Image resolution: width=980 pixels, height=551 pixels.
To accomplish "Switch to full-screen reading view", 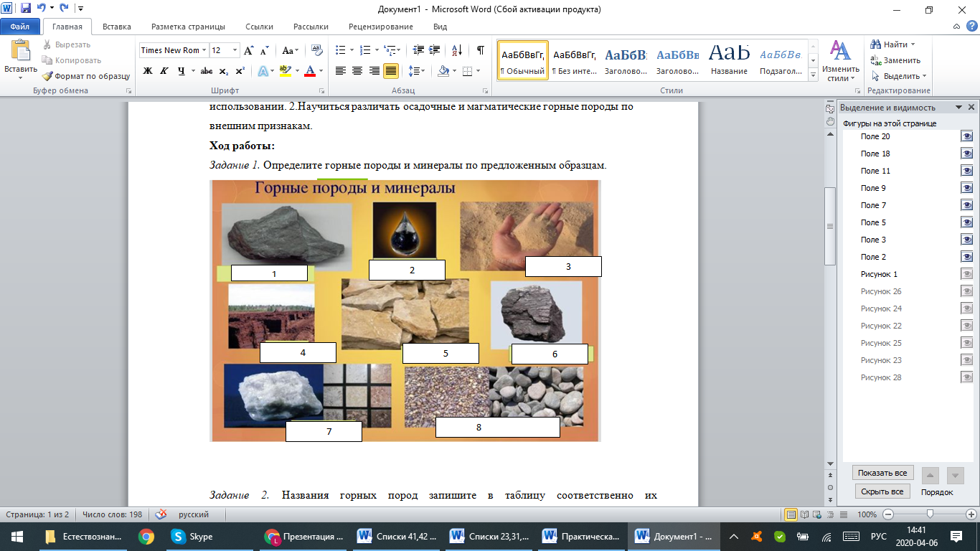I will click(804, 514).
